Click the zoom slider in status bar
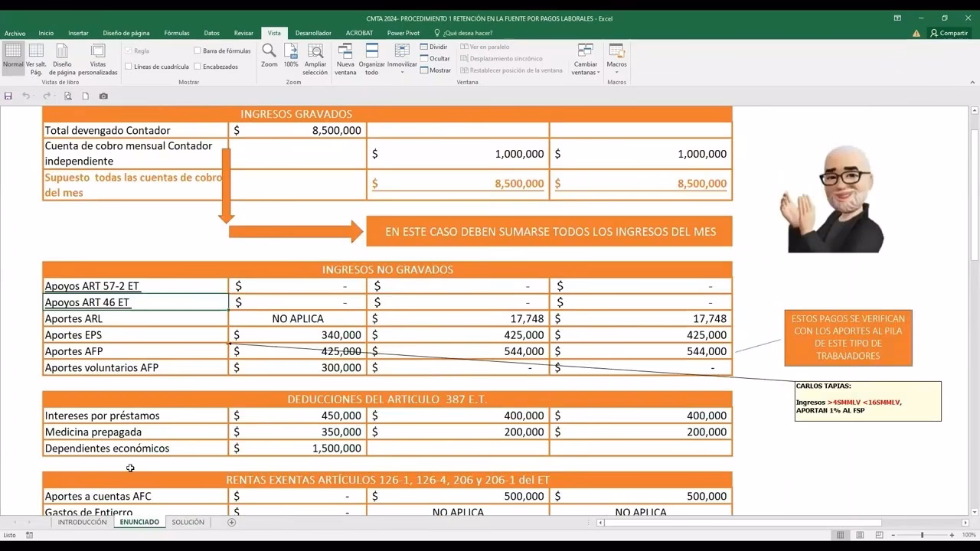 (x=922, y=535)
